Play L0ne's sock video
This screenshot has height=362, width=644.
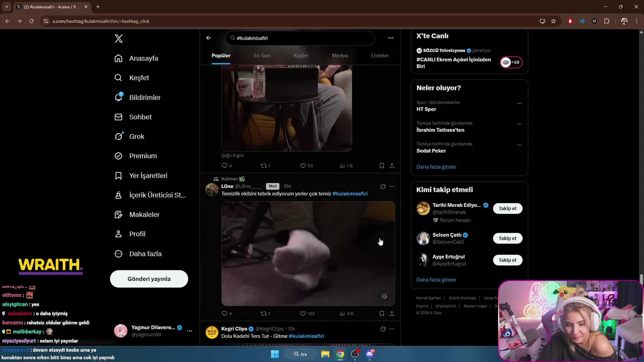click(308, 253)
